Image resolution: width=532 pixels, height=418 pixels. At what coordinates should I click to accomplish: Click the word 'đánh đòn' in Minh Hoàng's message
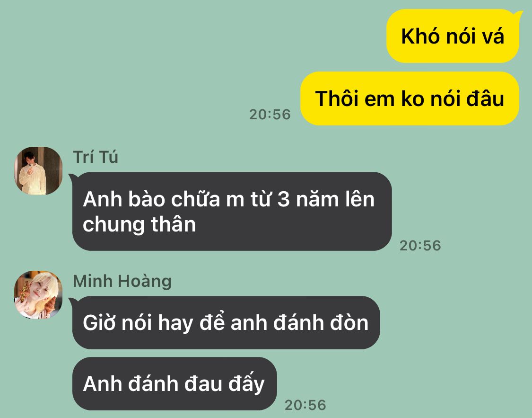pos(321,322)
